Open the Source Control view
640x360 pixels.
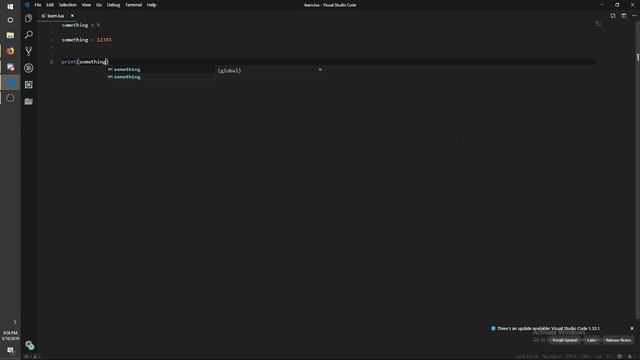[x=29, y=51]
